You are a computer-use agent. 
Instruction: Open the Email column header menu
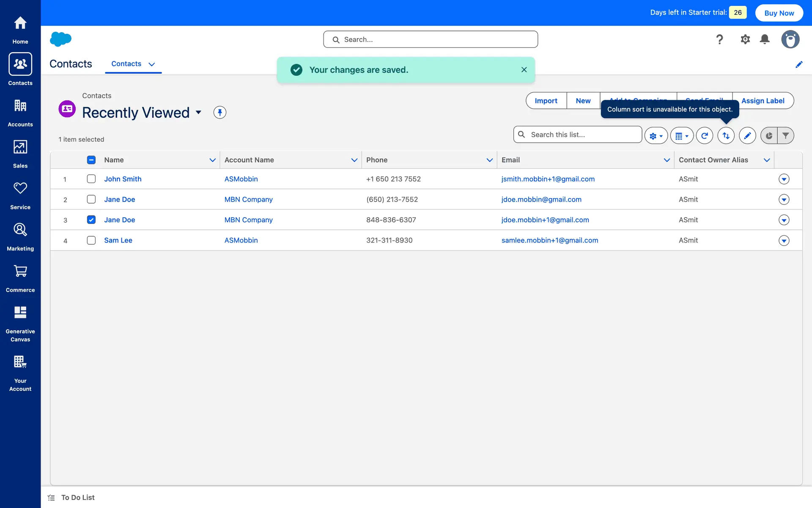tap(667, 160)
